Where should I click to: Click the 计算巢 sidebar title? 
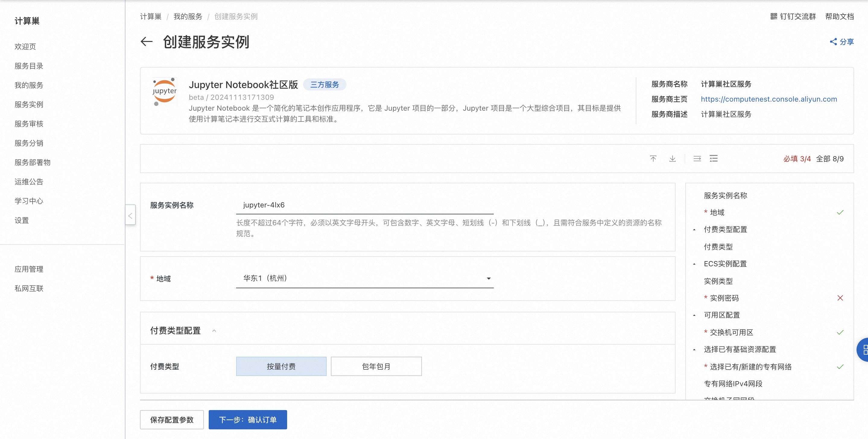tap(27, 21)
